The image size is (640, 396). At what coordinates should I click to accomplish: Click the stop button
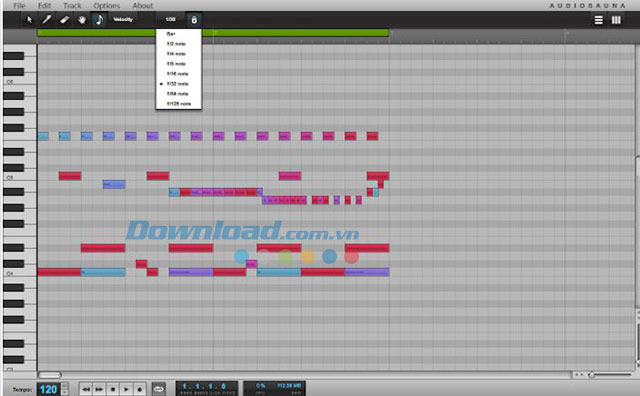click(113, 389)
